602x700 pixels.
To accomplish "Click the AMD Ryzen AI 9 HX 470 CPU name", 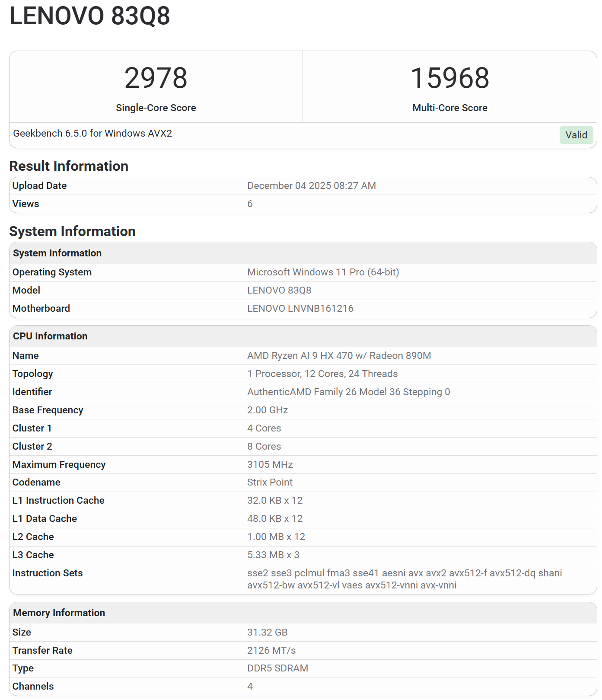I will click(339, 356).
